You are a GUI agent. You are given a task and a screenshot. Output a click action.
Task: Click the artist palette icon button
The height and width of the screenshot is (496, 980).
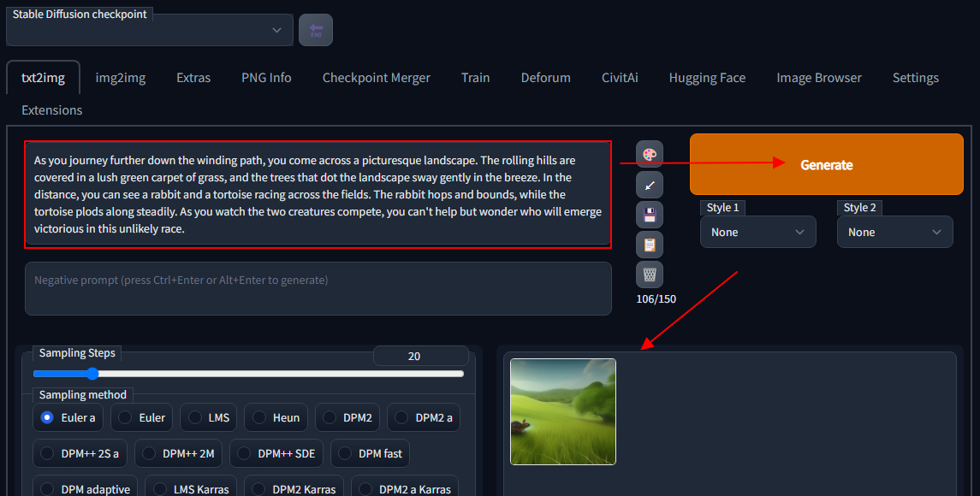(650, 154)
